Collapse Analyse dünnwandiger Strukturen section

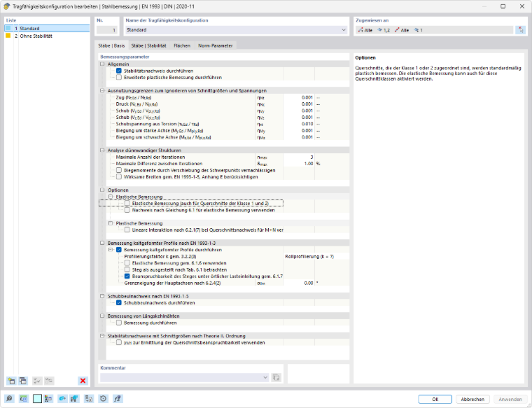102,150
